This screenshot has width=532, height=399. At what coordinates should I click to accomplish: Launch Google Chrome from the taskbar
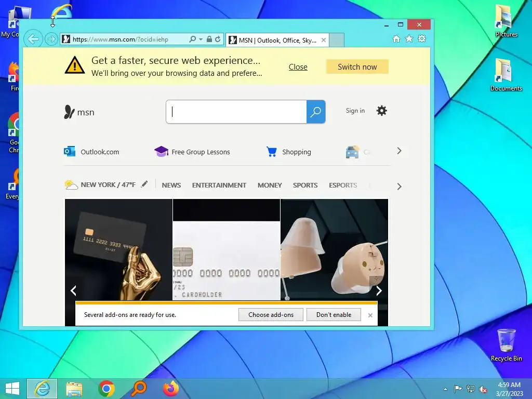107,389
